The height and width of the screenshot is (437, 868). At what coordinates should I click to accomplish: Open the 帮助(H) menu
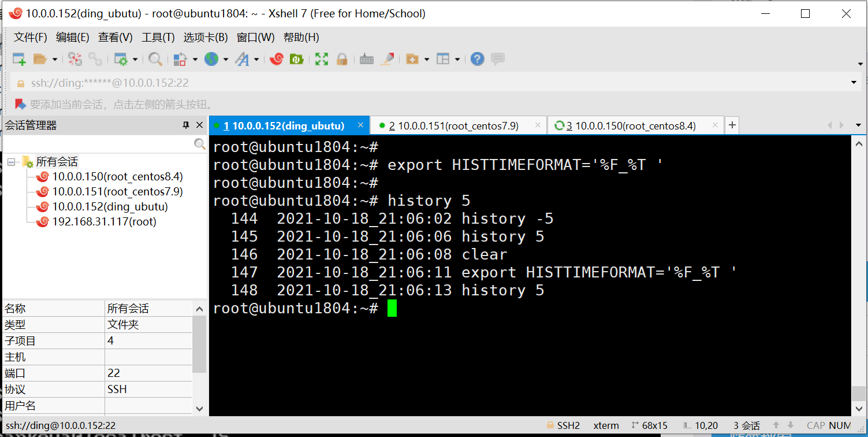pyautogui.click(x=301, y=38)
